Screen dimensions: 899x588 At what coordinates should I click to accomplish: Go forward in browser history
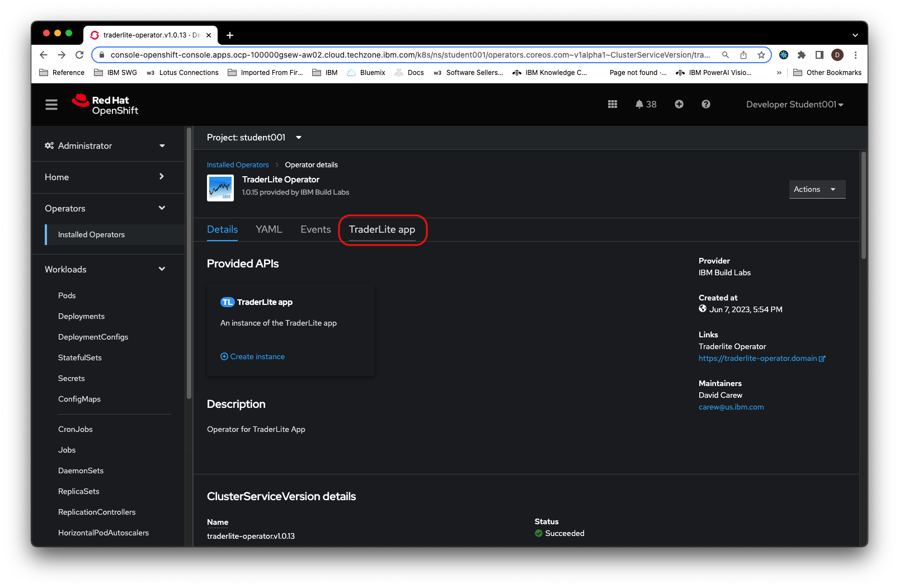[x=62, y=55]
